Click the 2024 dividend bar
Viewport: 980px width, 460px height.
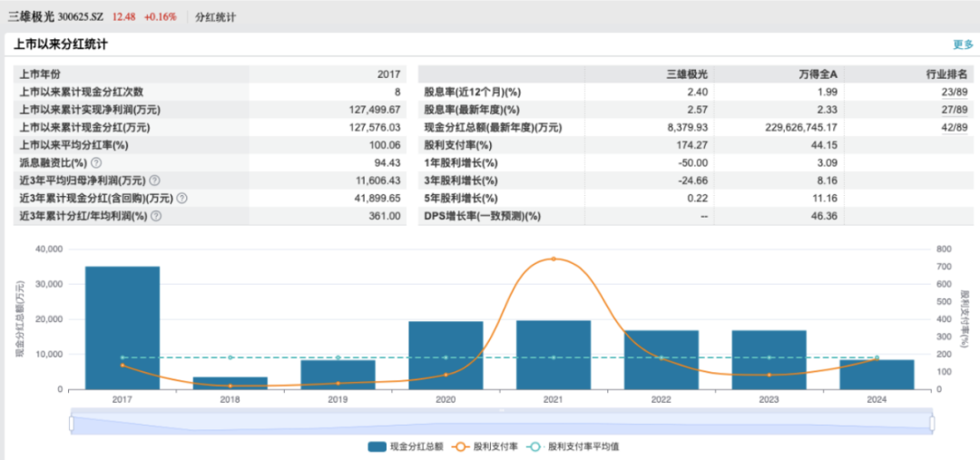click(877, 374)
